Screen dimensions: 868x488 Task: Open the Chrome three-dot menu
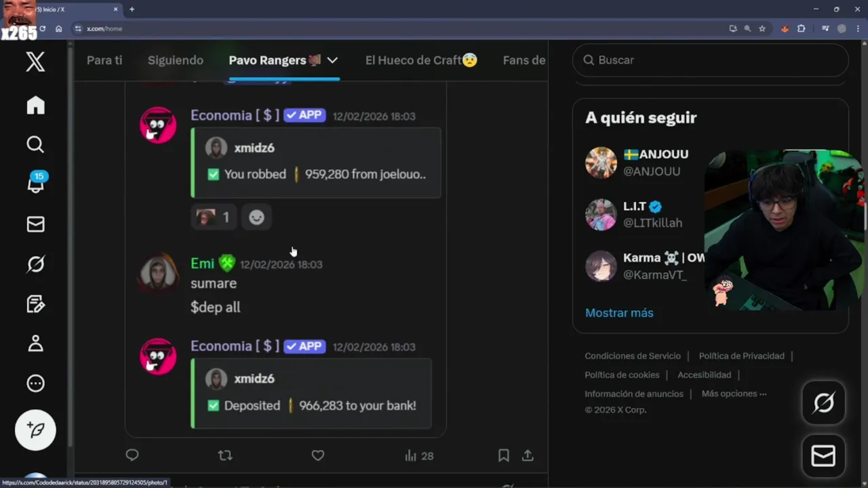tap(857, 28)
